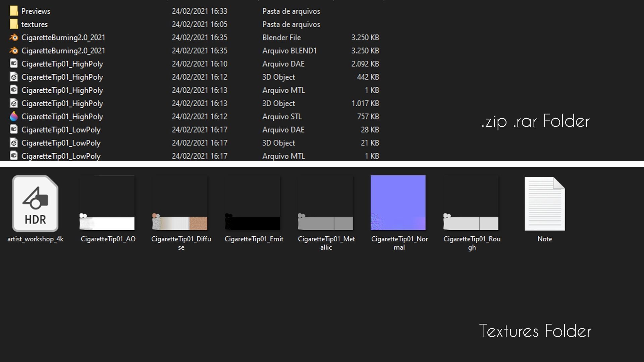Select the LowPoly 3D Object file icon
Viewport: 644px width, 362px height.
coord(14,143)
